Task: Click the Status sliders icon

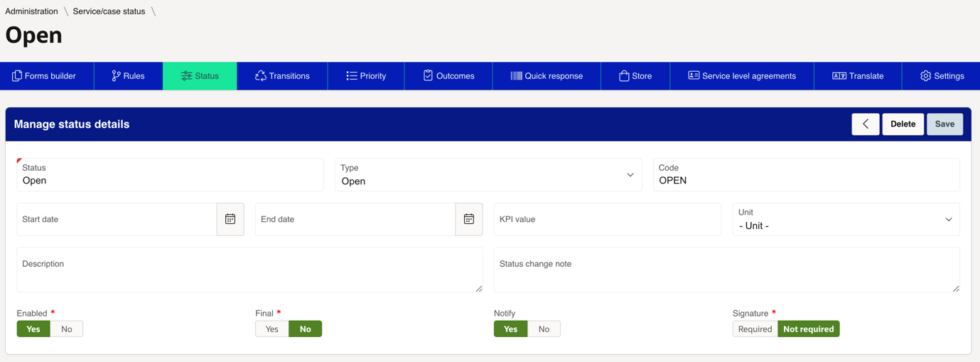Action: click(x=186, y=76)
